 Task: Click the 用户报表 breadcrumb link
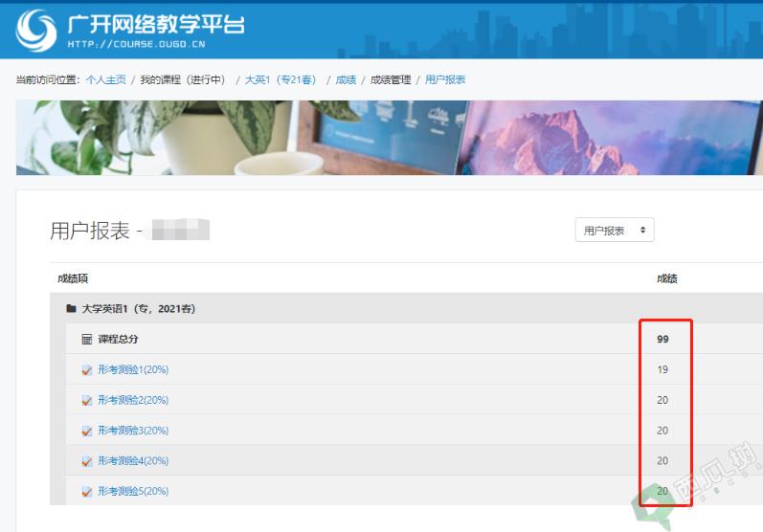tap(445, 79)
